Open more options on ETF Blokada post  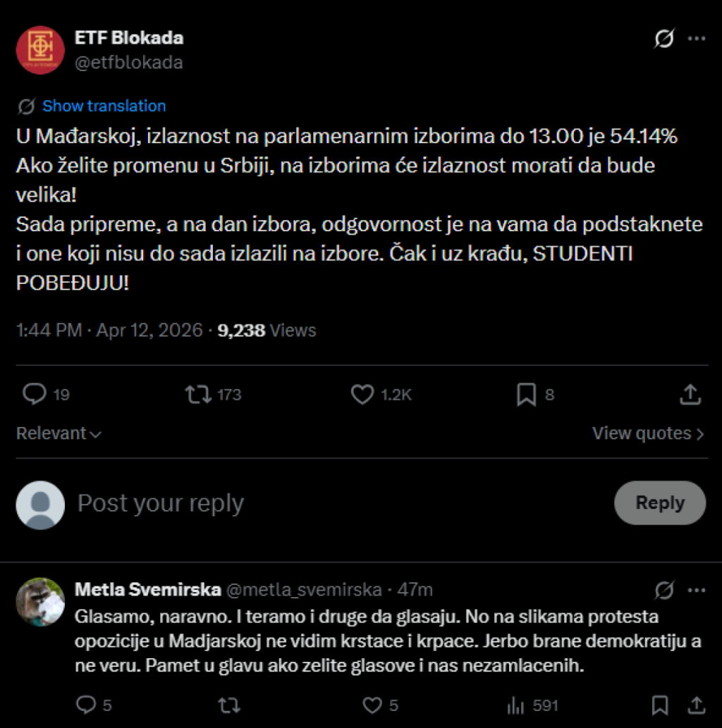click(x=697, y=39)
